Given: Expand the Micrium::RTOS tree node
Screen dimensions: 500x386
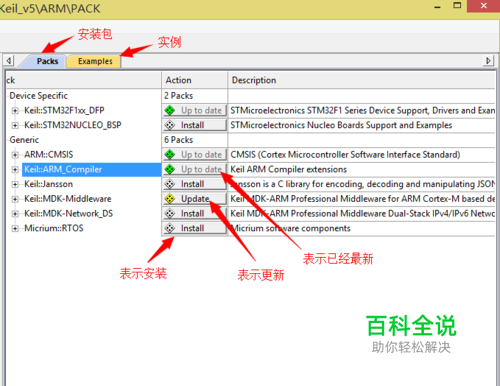Looking at the screenshot, I should click(15, 228).
